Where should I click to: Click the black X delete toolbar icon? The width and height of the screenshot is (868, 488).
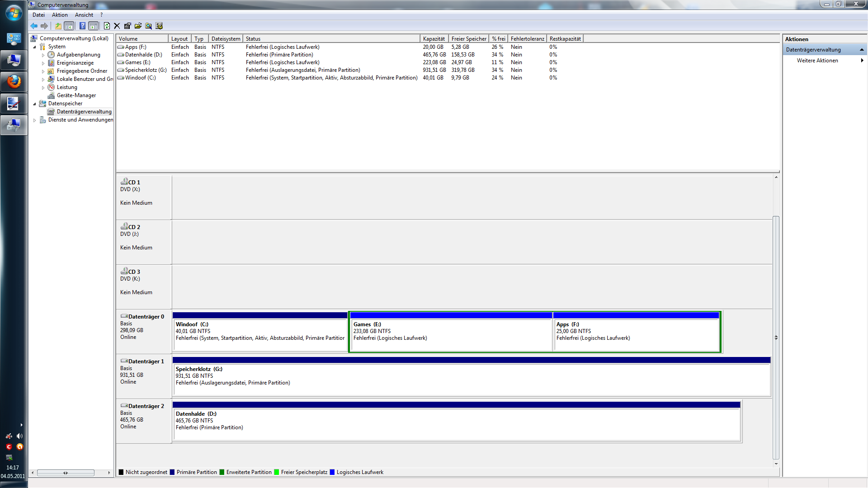[117, 26]
